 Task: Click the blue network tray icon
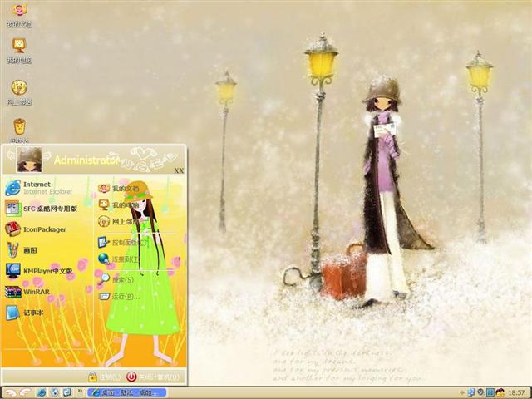471,392
